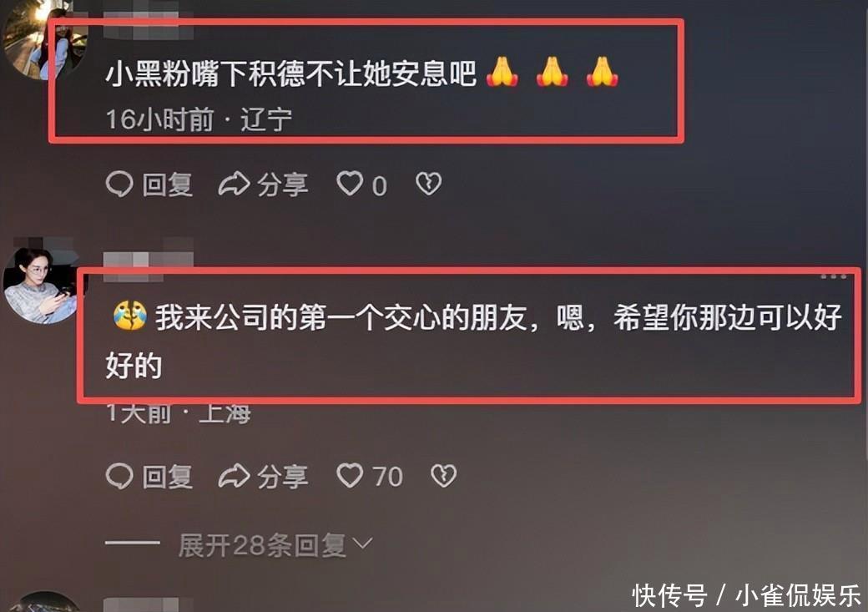Like the Shanghai comment with 70 likes
Viewport: 868px width, 612px height.
pos(350,476)
